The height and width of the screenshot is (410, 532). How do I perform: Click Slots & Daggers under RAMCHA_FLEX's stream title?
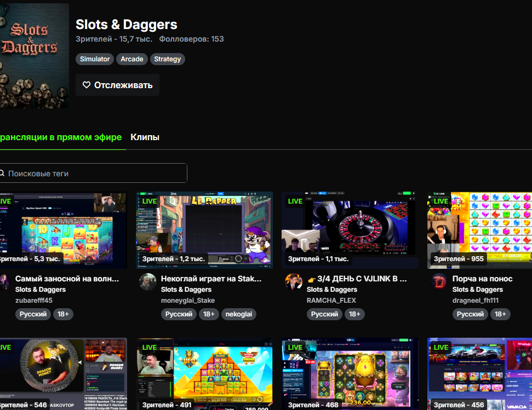click(332, 290)
